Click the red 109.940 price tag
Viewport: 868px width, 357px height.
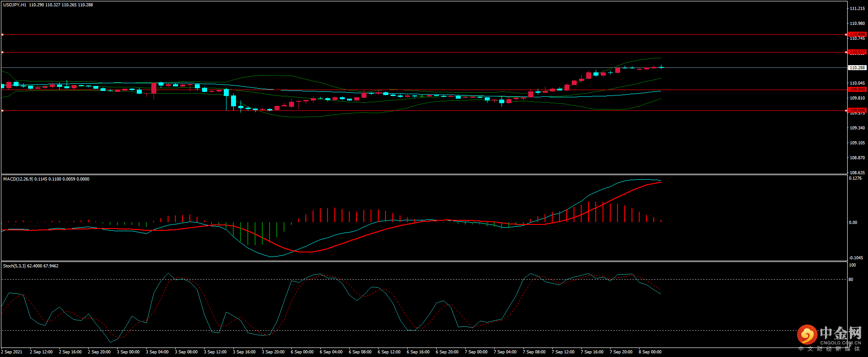tap(857, 90)
